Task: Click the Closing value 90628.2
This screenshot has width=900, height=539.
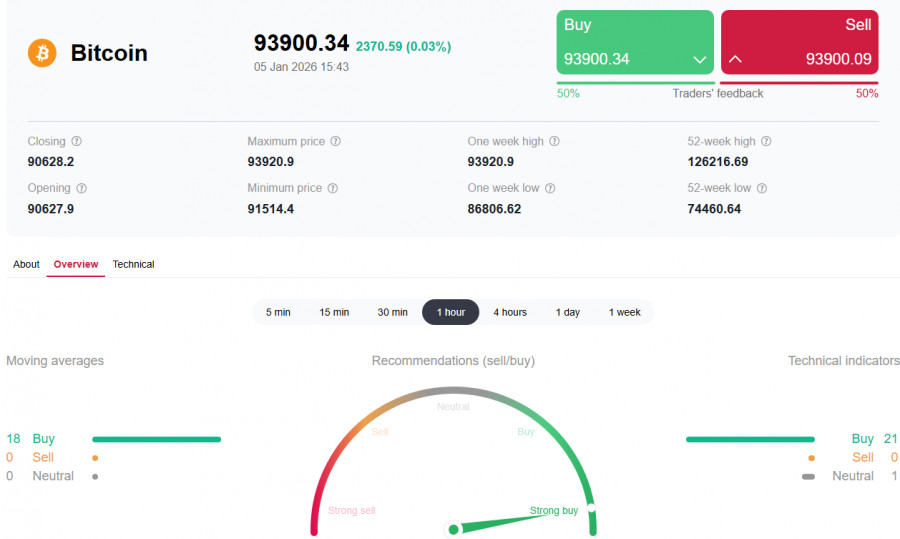Action: tap(51, 162)
